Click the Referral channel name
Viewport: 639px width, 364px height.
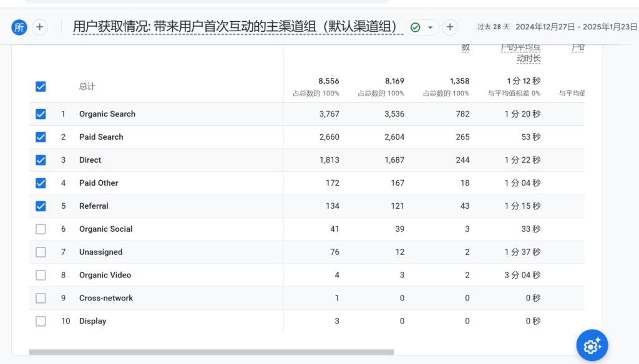[94, 206]
